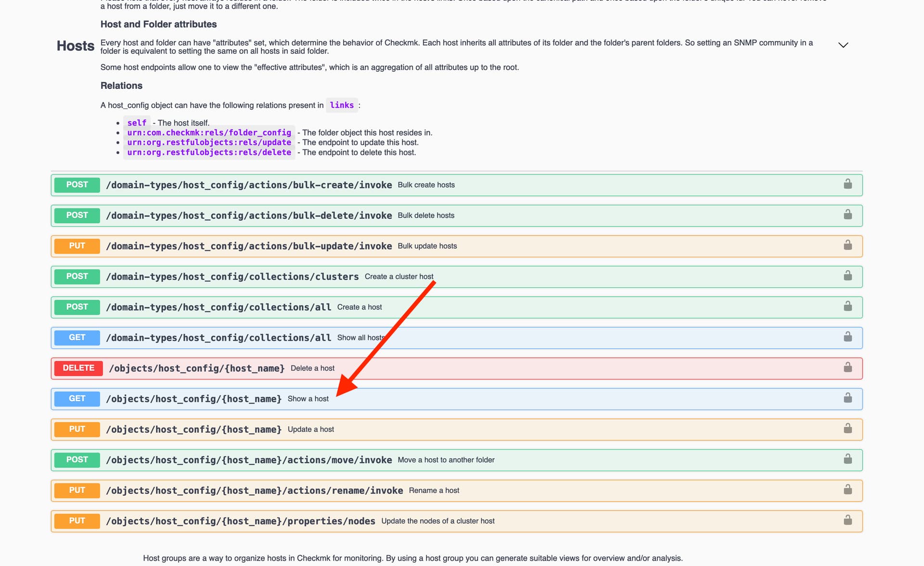Select the rels/delete relation link
The width and height of the screenshot is (924, 566).
coord(209,152)
